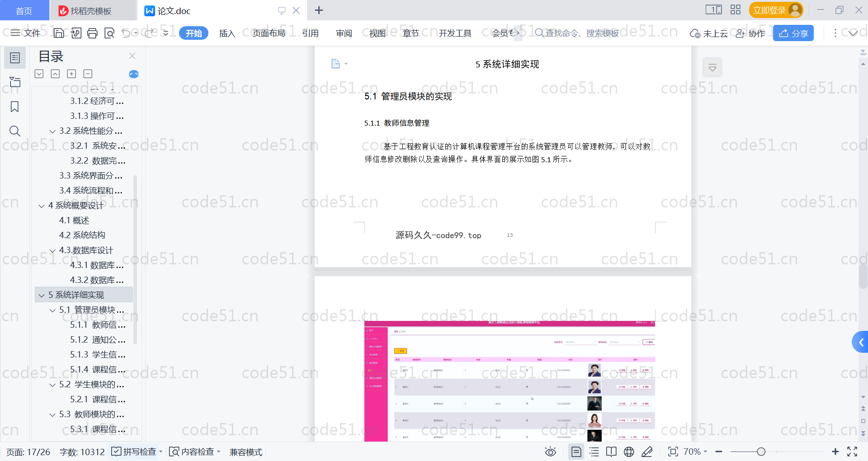Open print preview icon
Image resolution: width=868 pixels, height=461 pixels.
click(x=109, y=33)
